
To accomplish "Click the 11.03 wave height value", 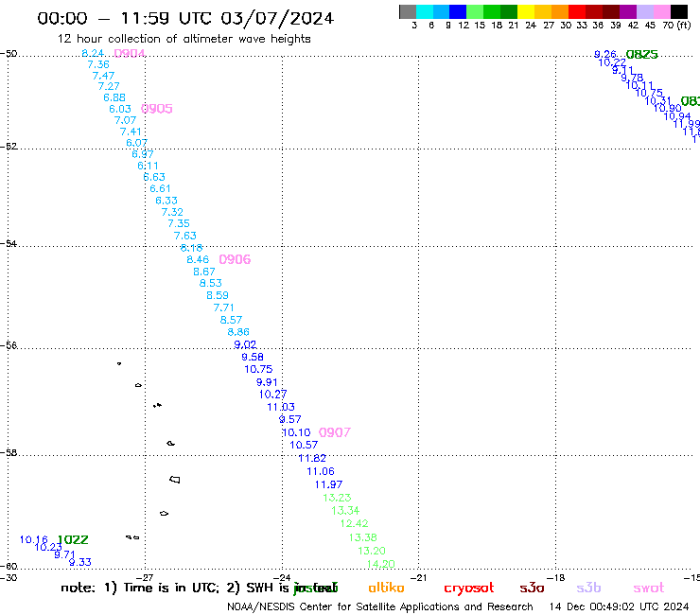I will (281, 407).
